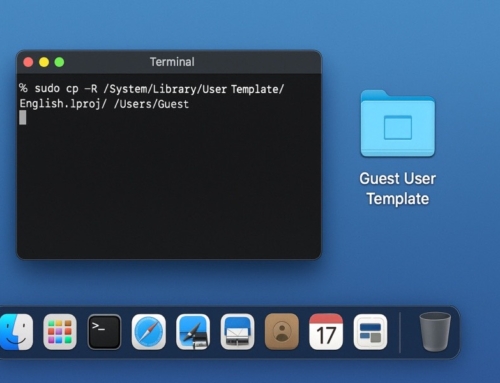
Task: Click the 'English.lproj/ /Users/Guest' line
Action: point(104,104)
